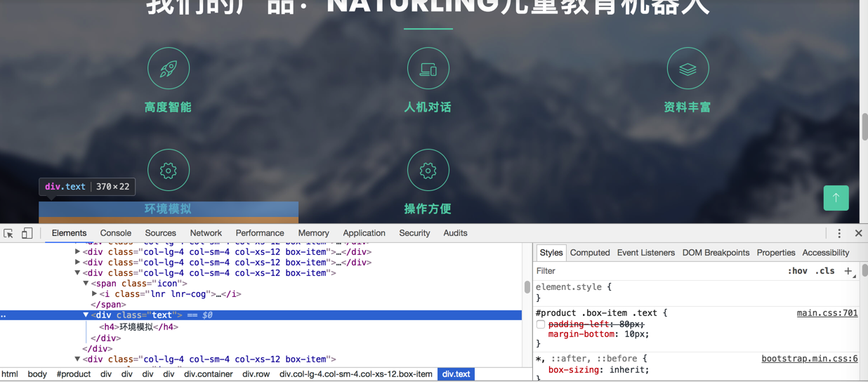The height and width of the screenshot is (382, 868).
Task: Open Event Listeners tab
Action: pos(646,253)
